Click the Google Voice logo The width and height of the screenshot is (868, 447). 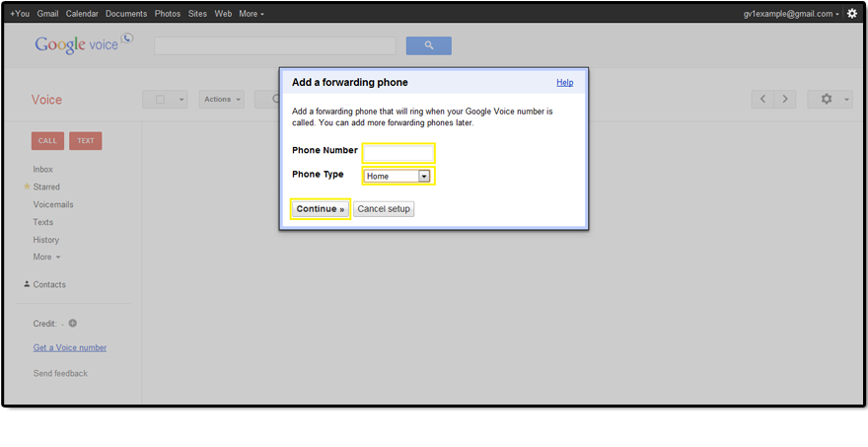[x=84, y=44]
